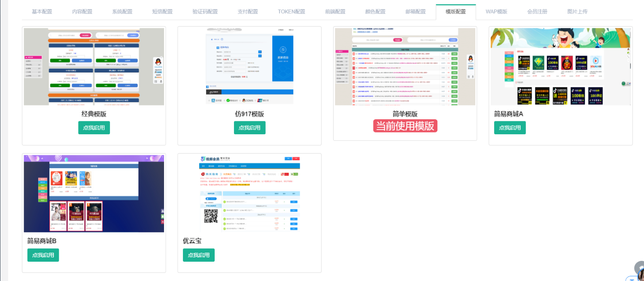Screen dimensions: 644x281
Task: Click the active 模版配置 tab
Action: (x=456, y=12)
